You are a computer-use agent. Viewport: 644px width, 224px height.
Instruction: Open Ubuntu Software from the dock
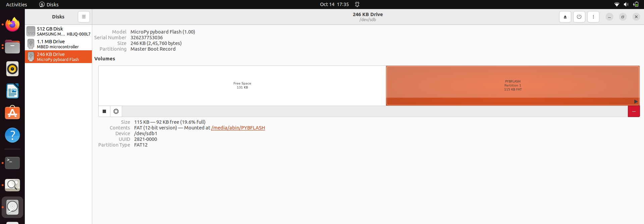(12, 113)
